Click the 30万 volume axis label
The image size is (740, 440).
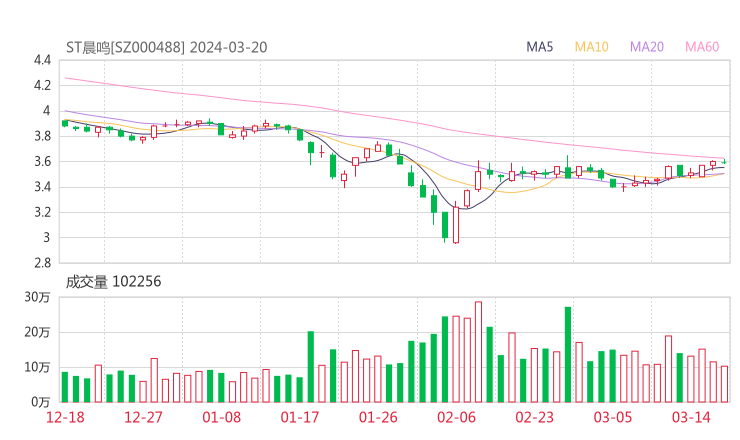click(x=37, y=297)
